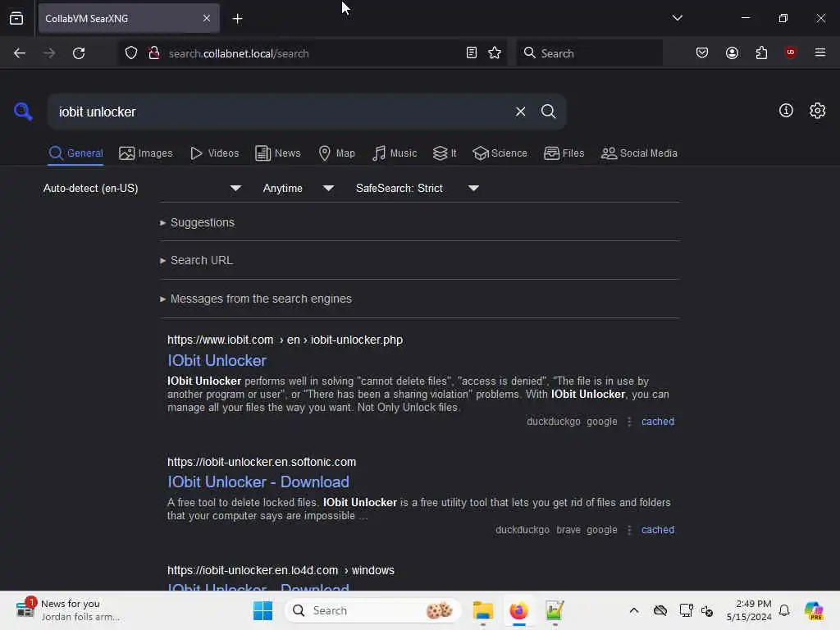Click Firefox icon in taskbar
Screen dimensions: 840x630
point(518,610)
